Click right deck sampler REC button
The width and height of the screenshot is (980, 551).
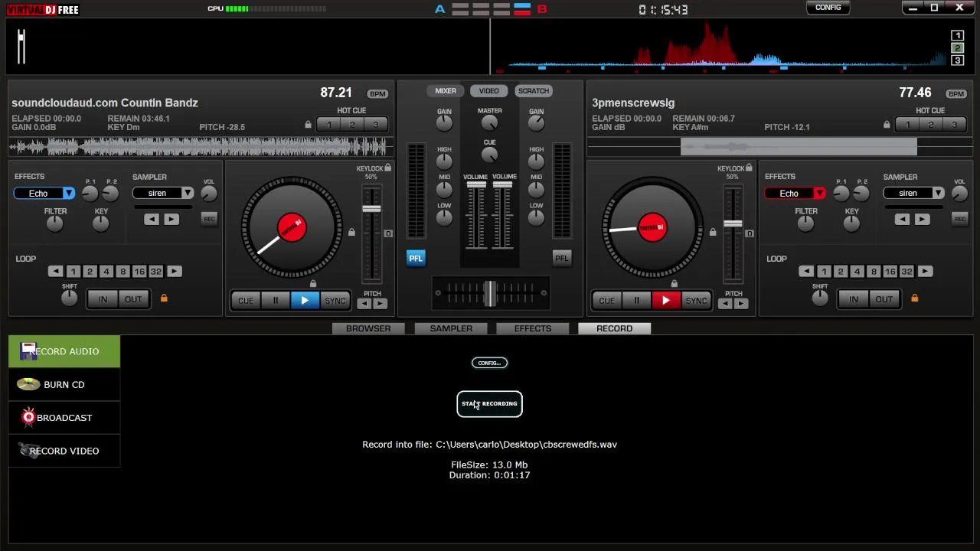coord(959,219)
